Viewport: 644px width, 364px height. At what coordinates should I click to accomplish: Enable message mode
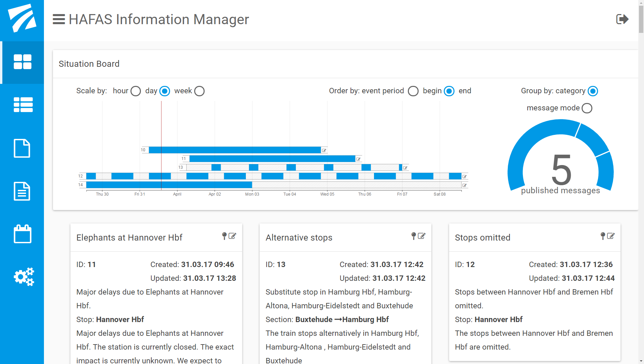point(587,108)
